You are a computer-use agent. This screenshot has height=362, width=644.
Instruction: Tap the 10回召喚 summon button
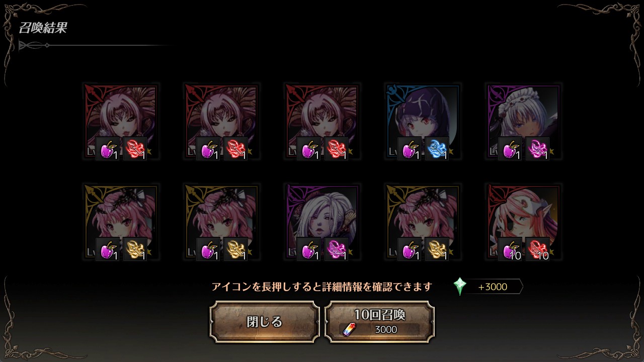tap(379, 322)
